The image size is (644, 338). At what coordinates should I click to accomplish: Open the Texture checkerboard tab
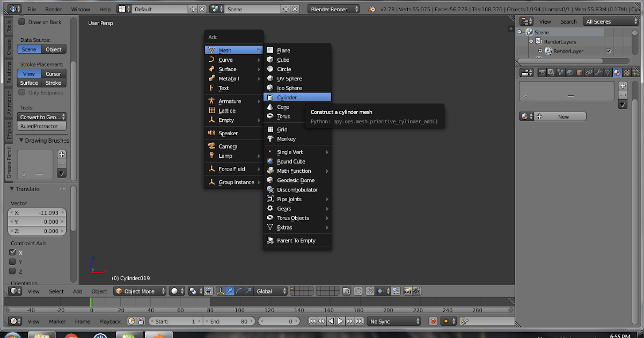(626, 72)
